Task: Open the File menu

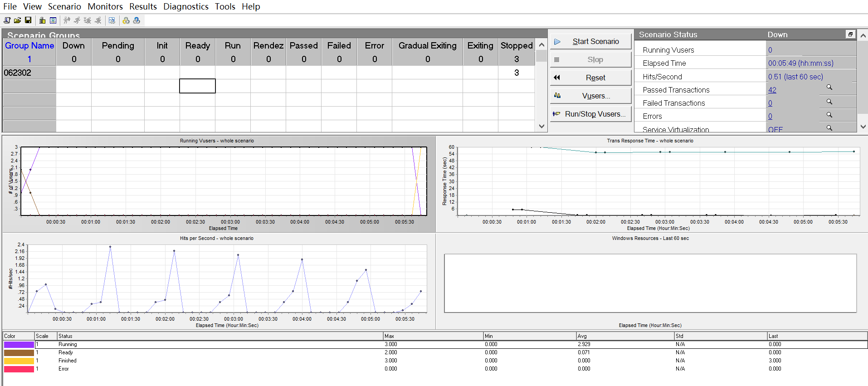Action: click(10, 6)
